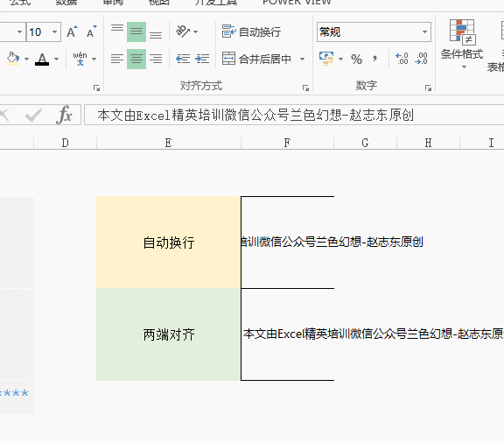
Task: Click the Font Color A icon
Action: pos(42,59)
